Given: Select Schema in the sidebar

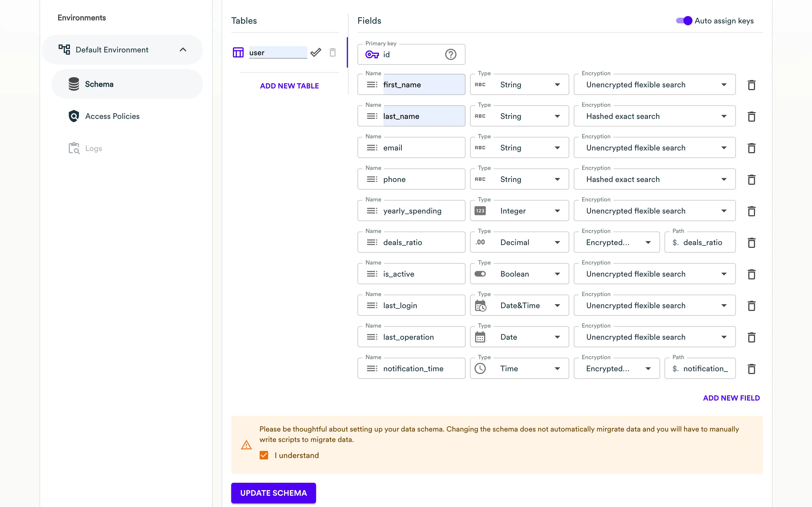Looking at the screenshot, I should (x=99, y=84).
